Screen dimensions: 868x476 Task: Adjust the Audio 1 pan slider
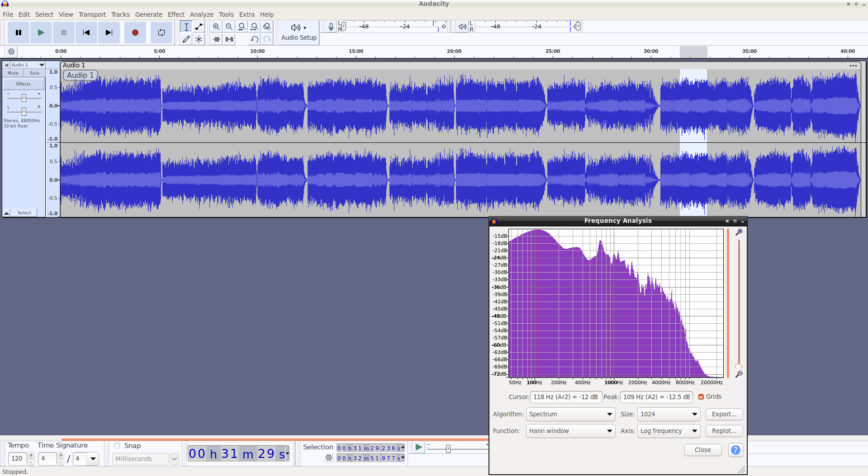coord(24,111)
